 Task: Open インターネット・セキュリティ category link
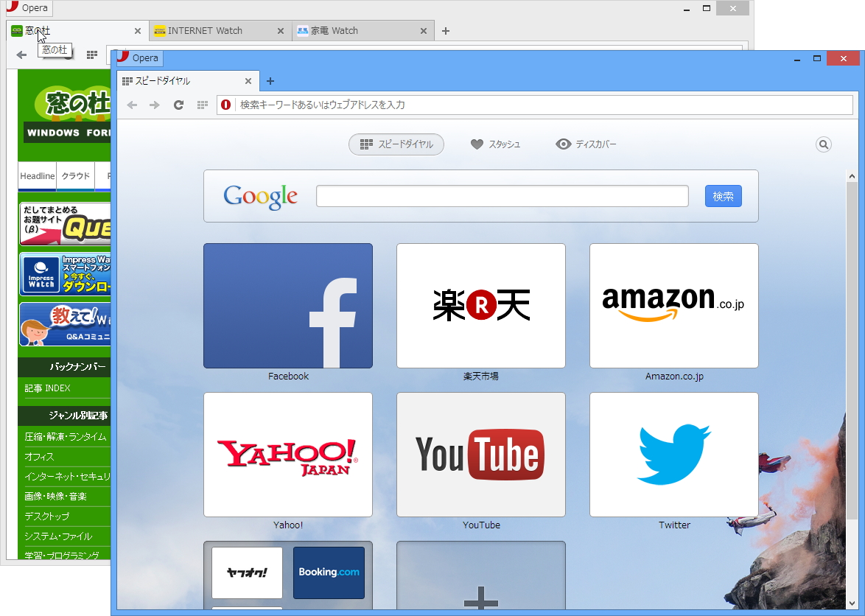[67, 477]
